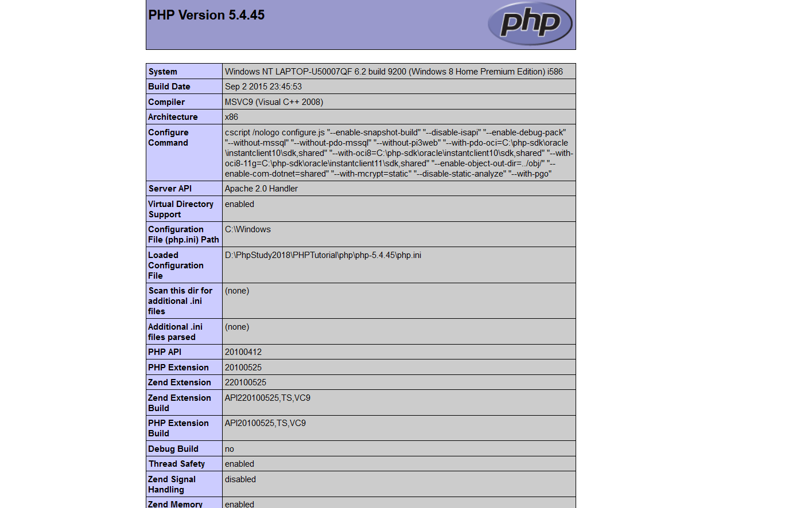Click the Zend Signal Handling label
The width and height of the screenshot is (812, 508).
click(x=172, y=484)
